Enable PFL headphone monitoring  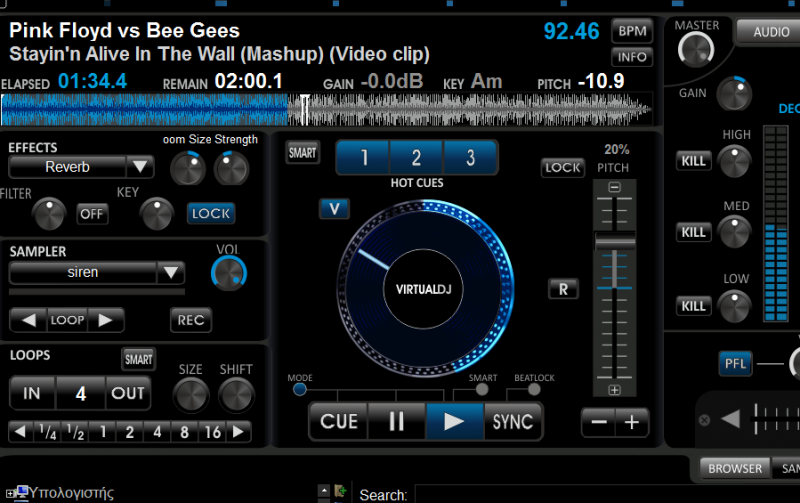coord(735,364)
